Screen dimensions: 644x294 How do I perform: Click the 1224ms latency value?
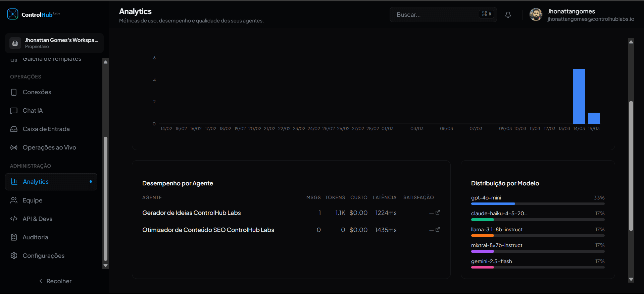[386, 213]
